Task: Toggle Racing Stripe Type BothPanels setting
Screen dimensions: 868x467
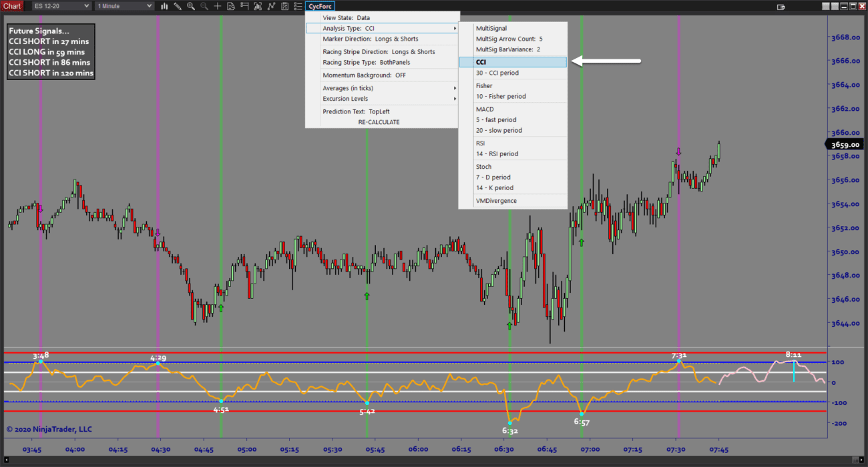Action: (x=366, y=63)
